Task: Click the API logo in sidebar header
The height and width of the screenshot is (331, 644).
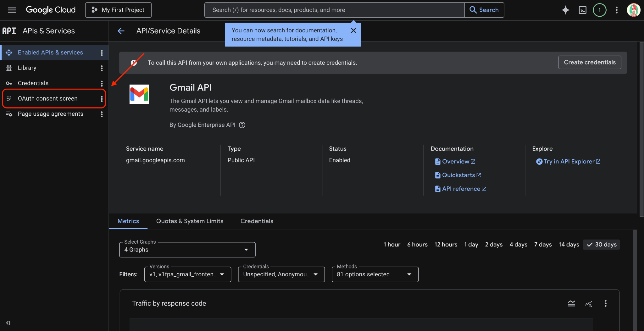Action: coord(9,31)
